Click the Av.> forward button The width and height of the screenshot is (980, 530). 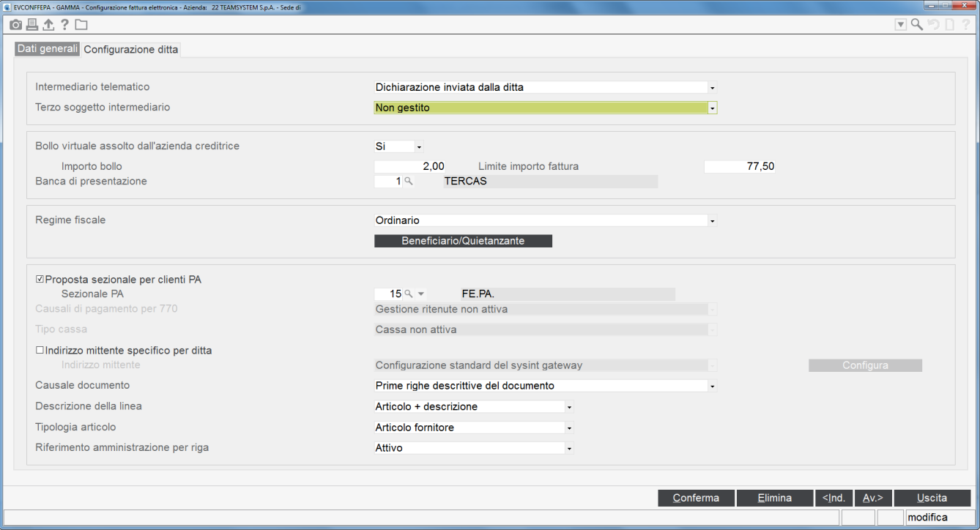click(873, 498)
